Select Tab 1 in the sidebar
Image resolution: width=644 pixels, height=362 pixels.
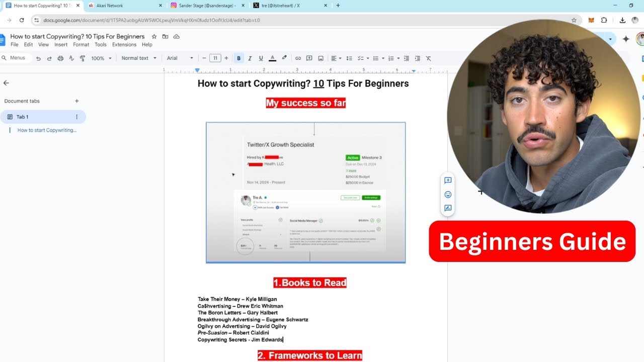43,117
